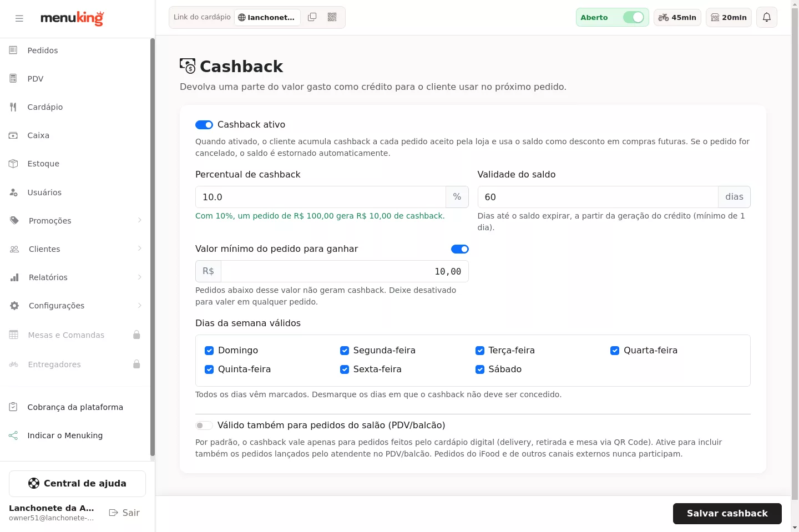799x532 pixels.
Task: Click the lock icon beside Mesas e Comandas
Action: pos(136,335)
